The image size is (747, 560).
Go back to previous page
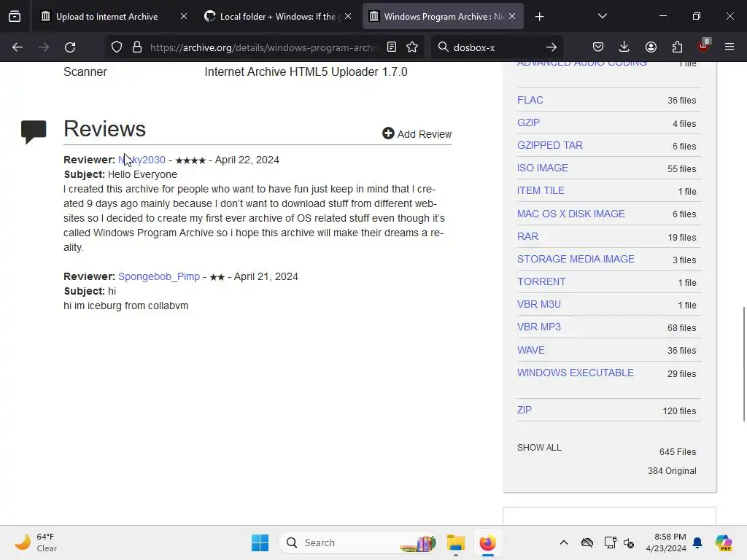[18, 47]
